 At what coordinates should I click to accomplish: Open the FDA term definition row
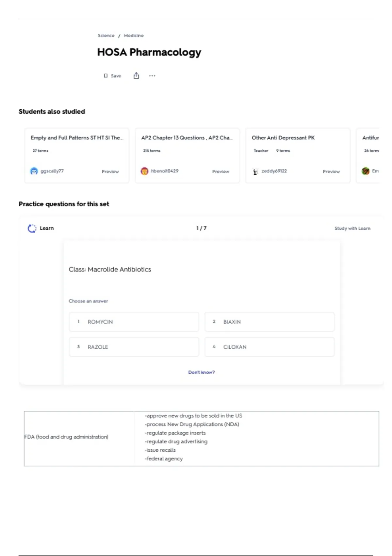(202, 439)
